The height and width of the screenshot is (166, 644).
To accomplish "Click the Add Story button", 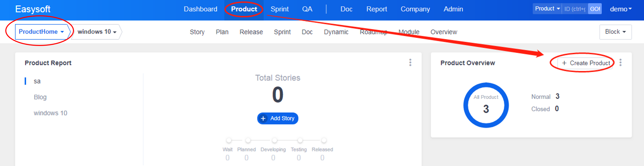I will pos(278,118).
